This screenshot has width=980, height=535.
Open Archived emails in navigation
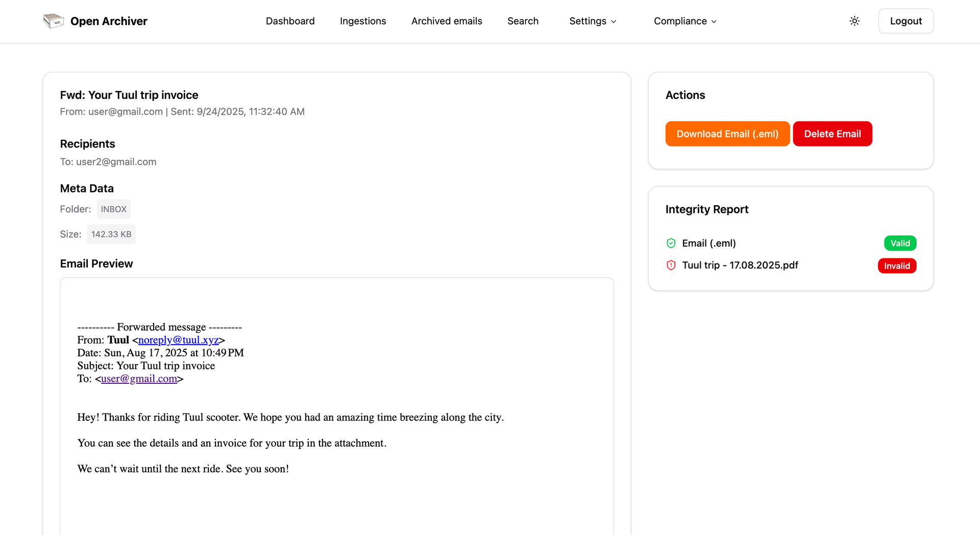point(447,21)
